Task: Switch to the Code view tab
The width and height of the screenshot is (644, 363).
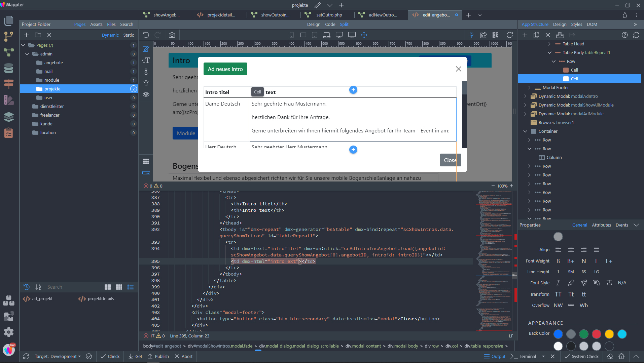Action: (330, 24)
